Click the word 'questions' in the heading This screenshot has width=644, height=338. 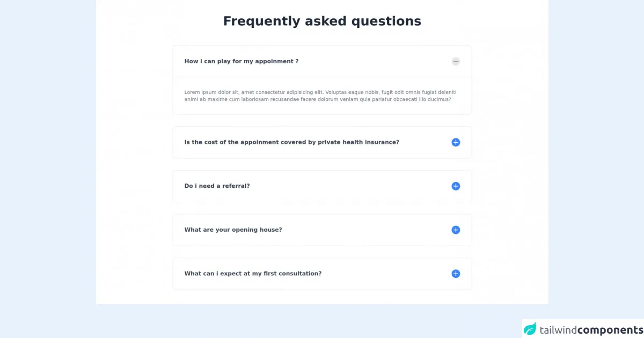tap(386, 21)
